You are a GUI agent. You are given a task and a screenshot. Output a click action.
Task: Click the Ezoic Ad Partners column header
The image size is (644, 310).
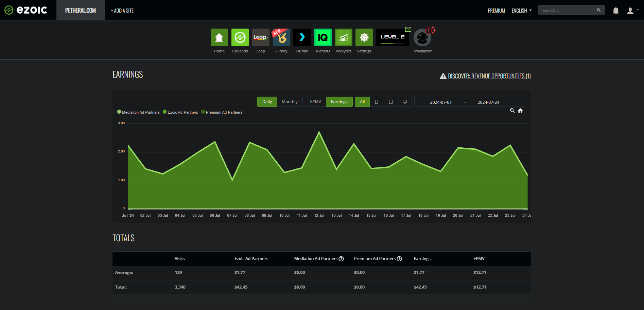pos(251,259)
